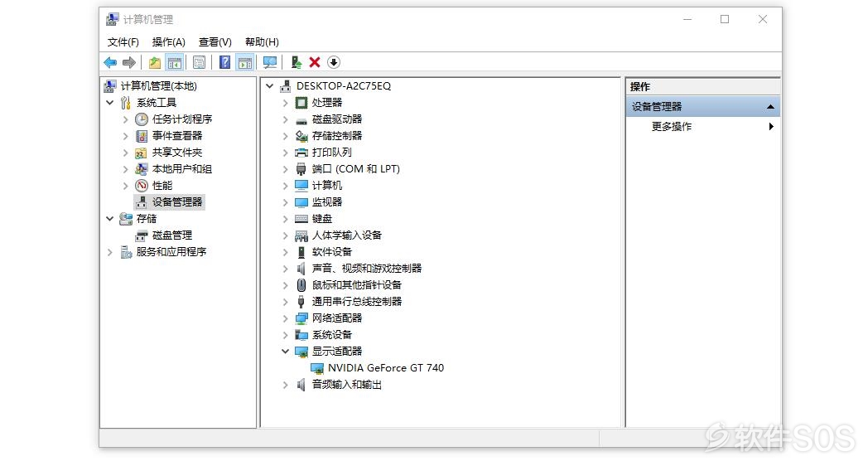Screen dimensions: 868x461
Task: Collapse the 系统工具 node
Action: (x=109, y=103)
